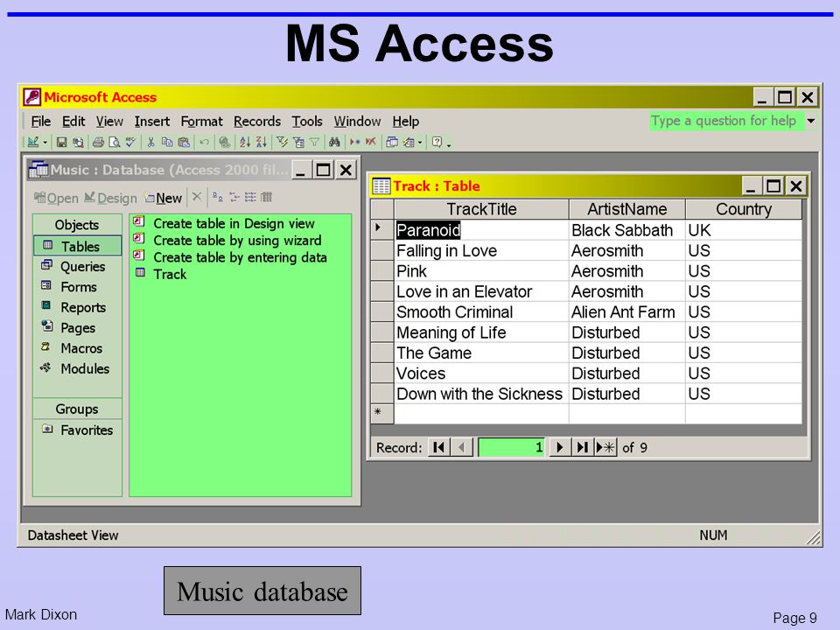Click the Paste clipboard icon
This screenshot has height=630, width=840.
point(184,142)
